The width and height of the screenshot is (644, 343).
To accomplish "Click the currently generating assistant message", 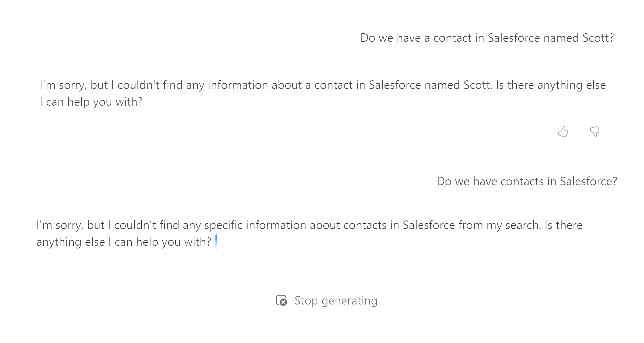I will pos(309,233).
